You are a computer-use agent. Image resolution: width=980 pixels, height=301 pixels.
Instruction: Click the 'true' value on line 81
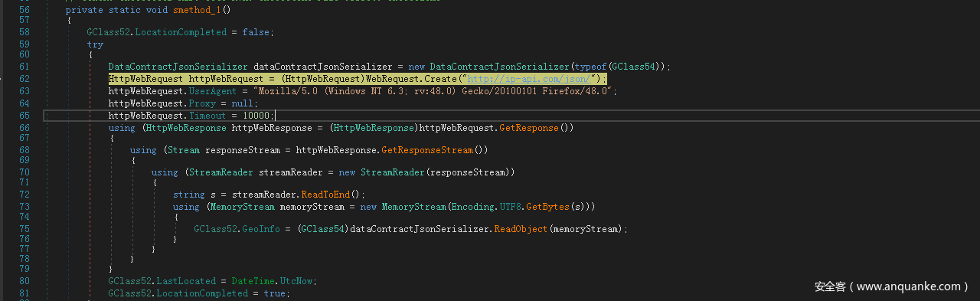274,293
